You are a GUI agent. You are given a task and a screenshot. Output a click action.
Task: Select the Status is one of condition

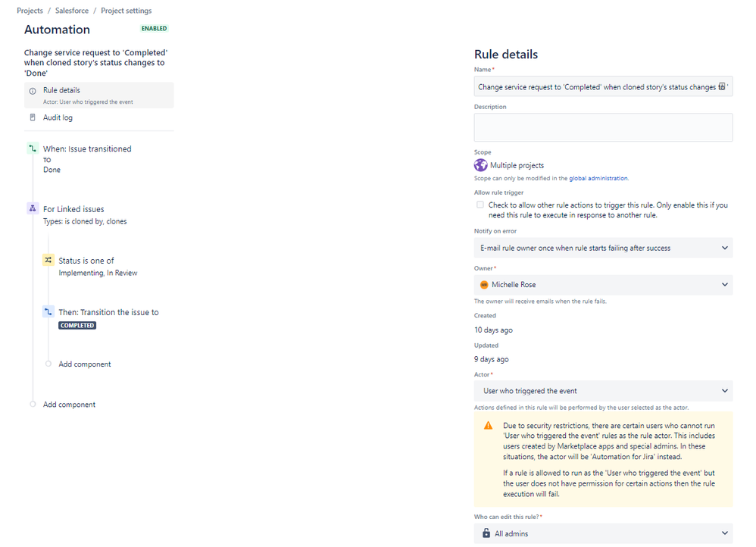click(86, 261)
